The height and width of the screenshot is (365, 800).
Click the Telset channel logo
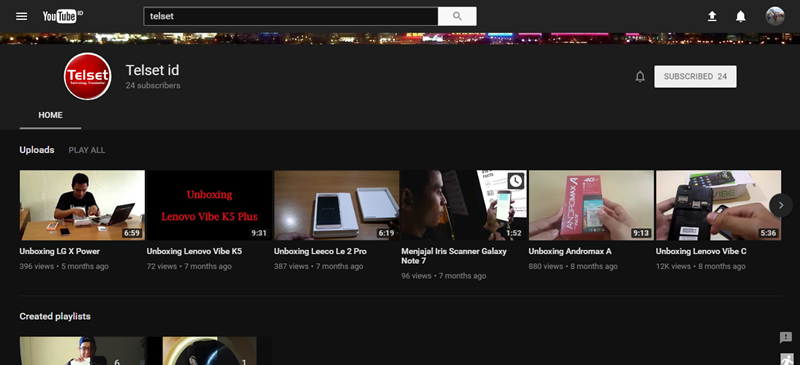coord(87,76)
